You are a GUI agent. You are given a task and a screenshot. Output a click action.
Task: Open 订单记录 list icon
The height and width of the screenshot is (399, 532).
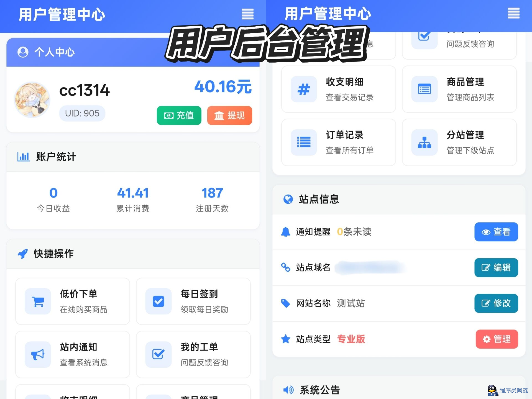click(x=304, y=142)
